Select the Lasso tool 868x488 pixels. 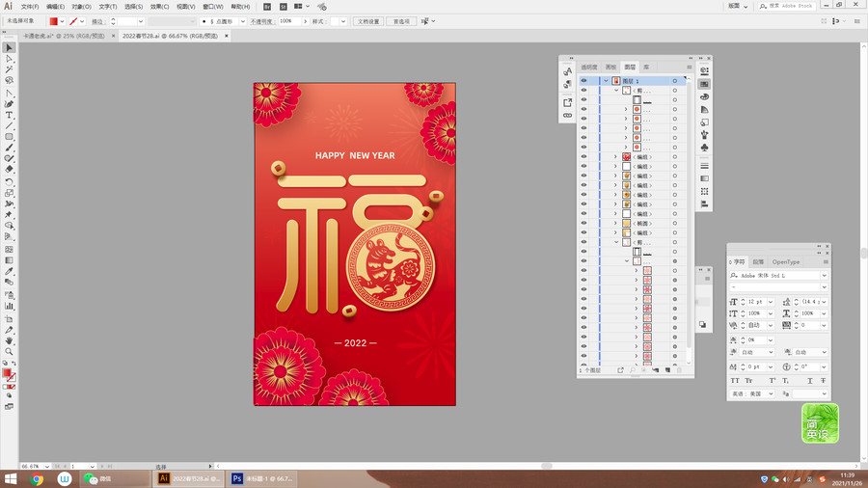pyautogui.click(x=9, y=80)
